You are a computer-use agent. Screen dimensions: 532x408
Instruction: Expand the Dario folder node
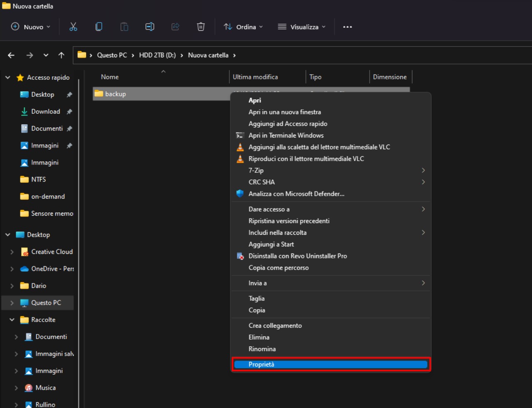(12, 286)
